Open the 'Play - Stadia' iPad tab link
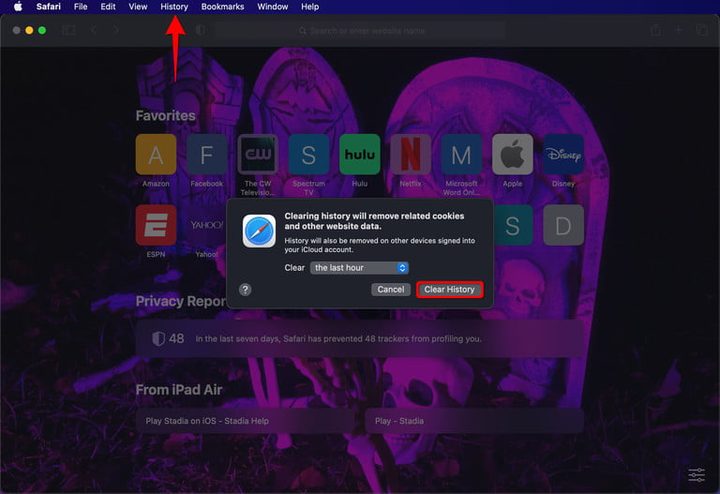720x494 pixels. pos(474,421)
